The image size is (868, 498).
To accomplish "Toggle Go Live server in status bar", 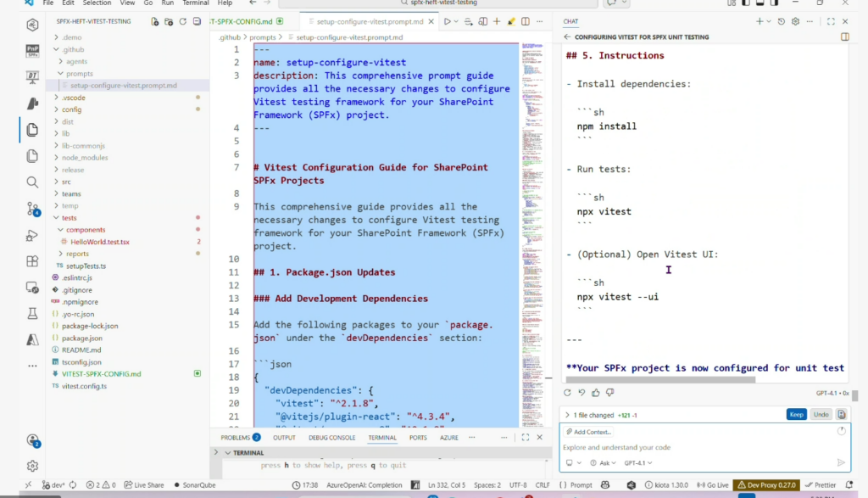I will tap(712, 485).
